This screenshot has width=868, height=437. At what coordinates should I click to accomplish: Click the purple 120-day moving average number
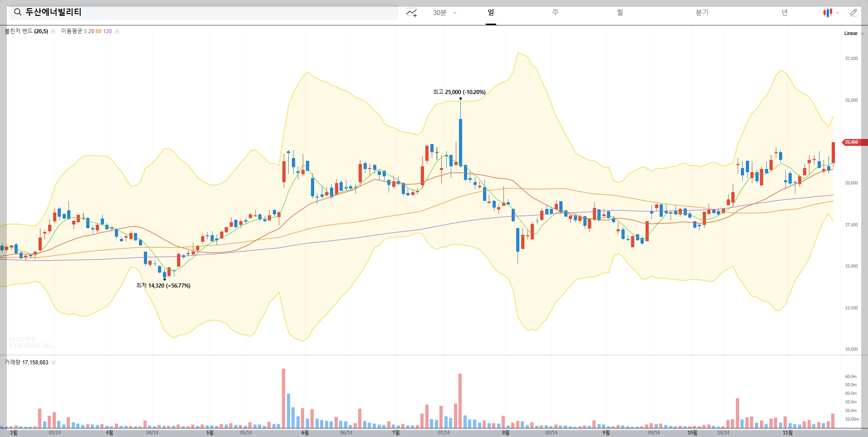coord(107,31)
